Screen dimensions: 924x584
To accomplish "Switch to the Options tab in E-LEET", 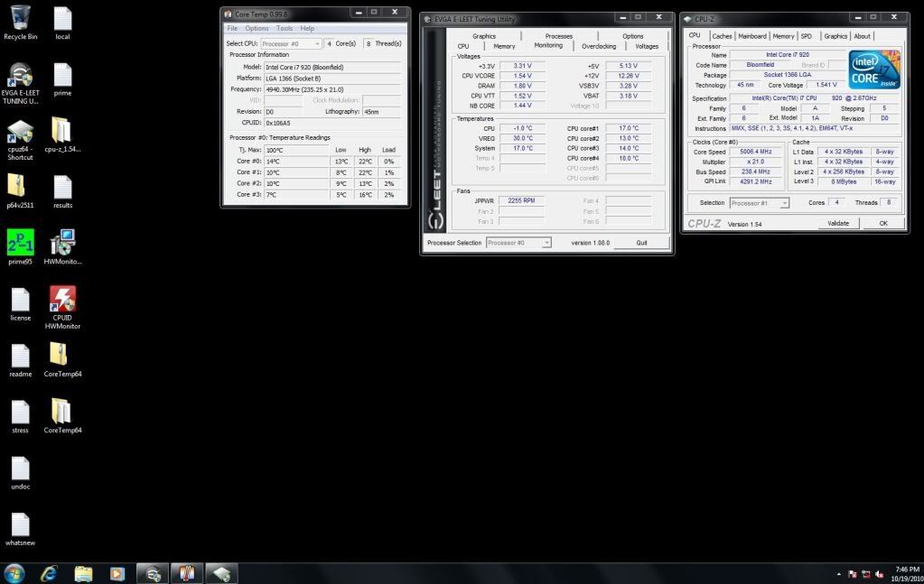I will pos(633,36).
